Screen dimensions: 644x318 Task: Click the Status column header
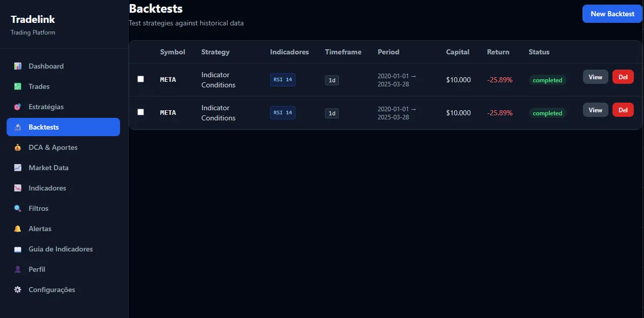(539, 52)
